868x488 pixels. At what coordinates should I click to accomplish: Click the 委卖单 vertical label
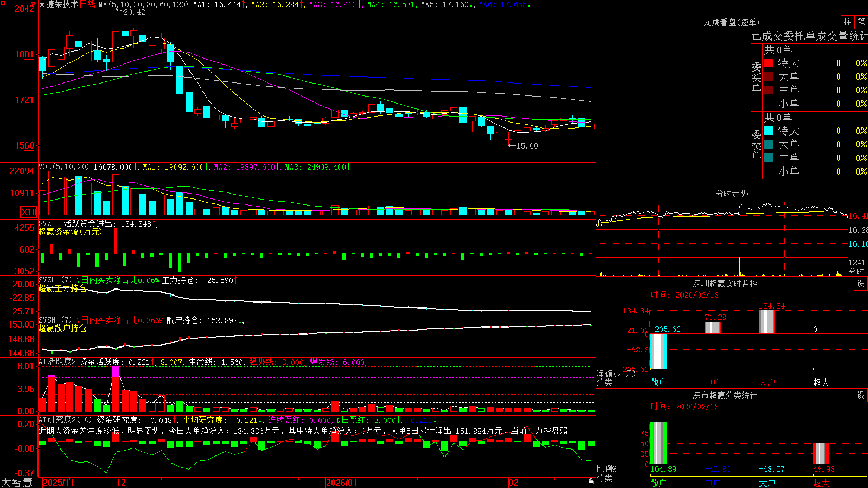(x=756, y=145)
